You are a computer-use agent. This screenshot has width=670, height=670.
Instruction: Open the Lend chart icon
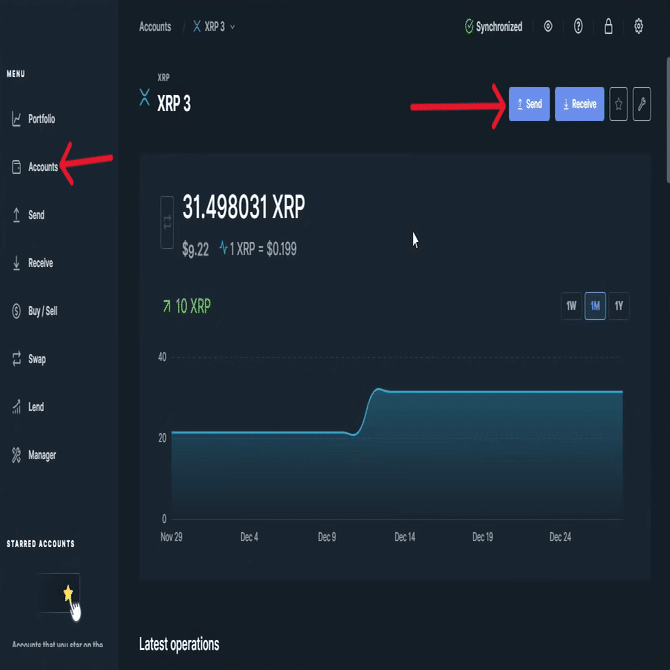pos(16,407)
